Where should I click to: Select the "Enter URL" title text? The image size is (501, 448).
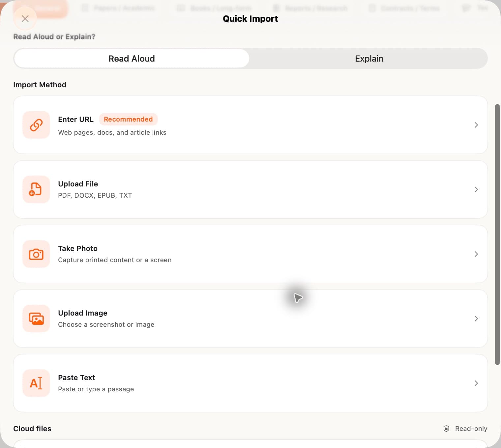(76, 119)
